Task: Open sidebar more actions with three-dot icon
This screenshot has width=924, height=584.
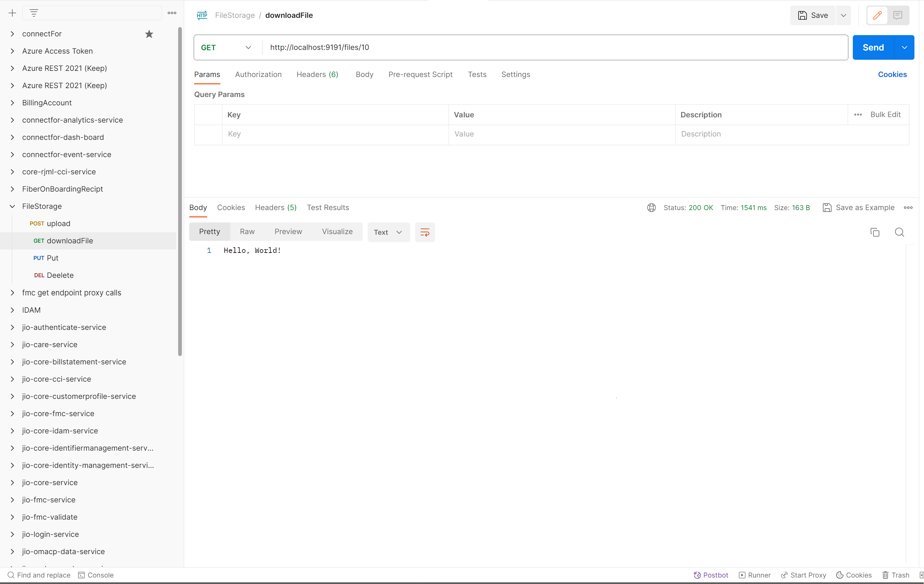Action: (x=172, y=13)
